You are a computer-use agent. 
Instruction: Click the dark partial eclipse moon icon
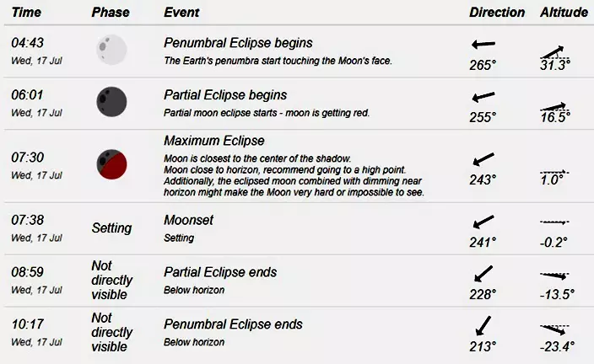111,102
